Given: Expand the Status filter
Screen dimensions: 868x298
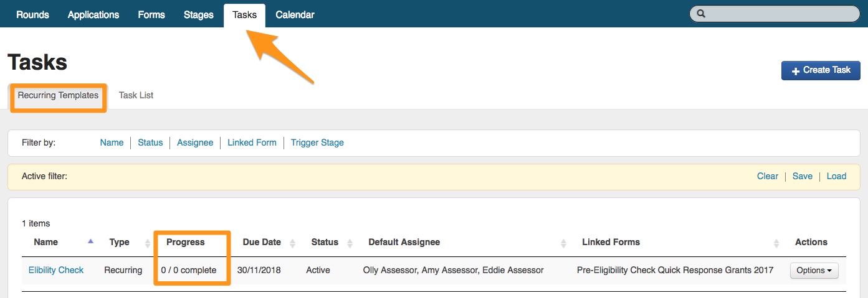Looking at the screenshot, I should coord(150,142).
